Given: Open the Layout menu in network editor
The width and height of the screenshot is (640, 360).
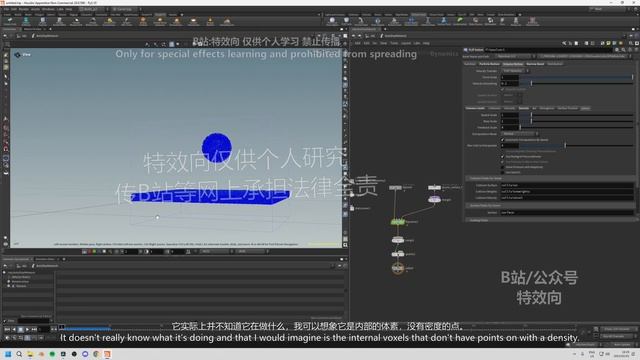Looking at the screenshot, I should (x=406, y=43).
